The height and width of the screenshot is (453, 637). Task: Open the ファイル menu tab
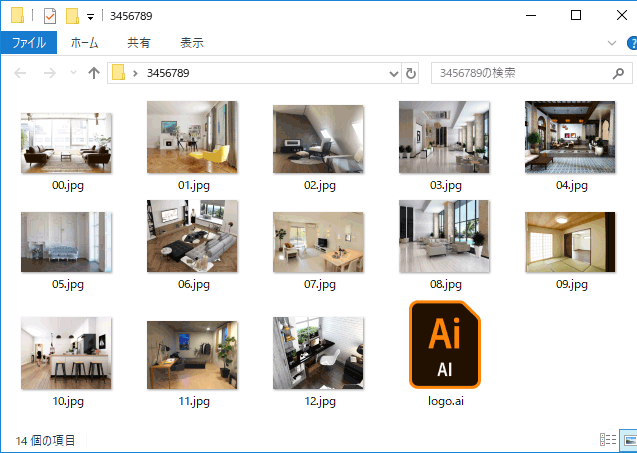pos(29,43)
